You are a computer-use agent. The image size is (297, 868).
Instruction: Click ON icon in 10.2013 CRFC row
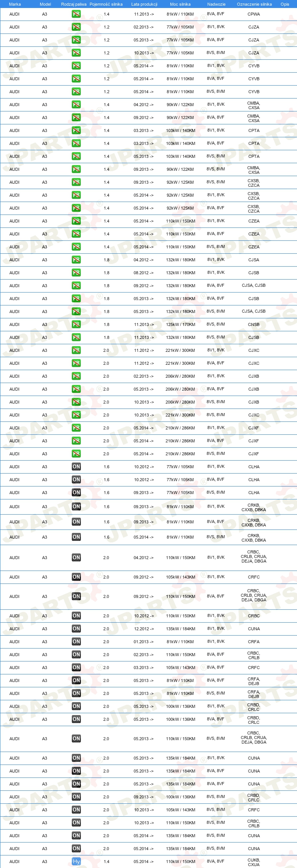click(76, 810)
